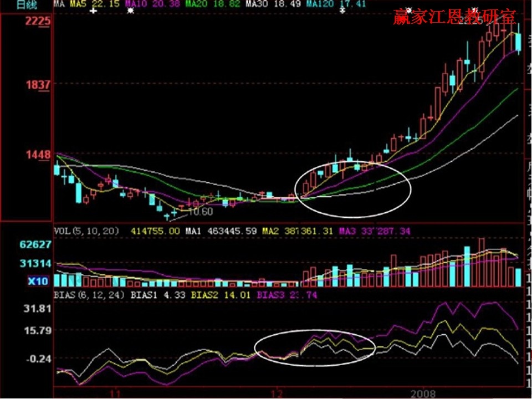Click the white ellipse annotation in BIAS panel
The height and width of the screenshot is (399, 532).
click(x=315, y=347)
